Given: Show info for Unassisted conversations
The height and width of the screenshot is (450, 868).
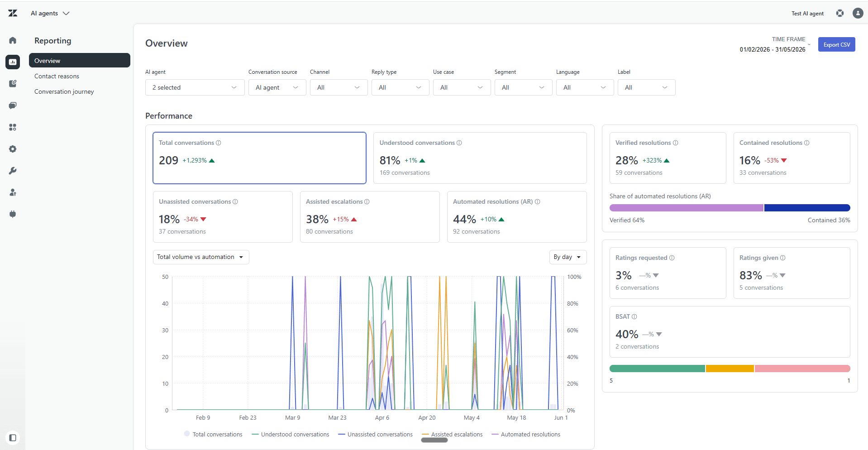Looking at the screenshot, I should (x=235, y=201).
